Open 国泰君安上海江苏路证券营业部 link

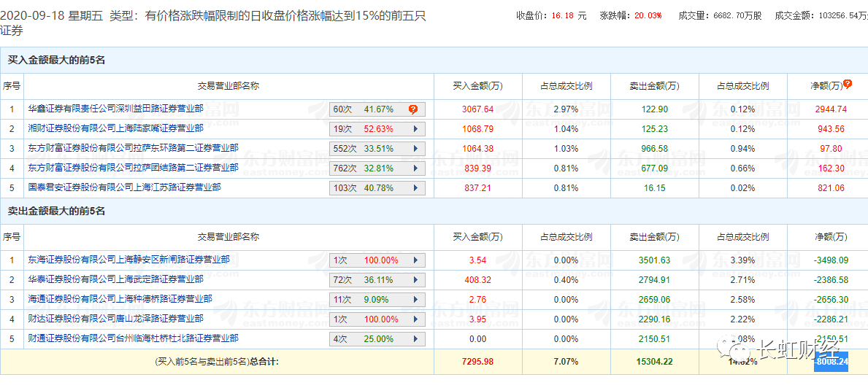tap(124, 187)
